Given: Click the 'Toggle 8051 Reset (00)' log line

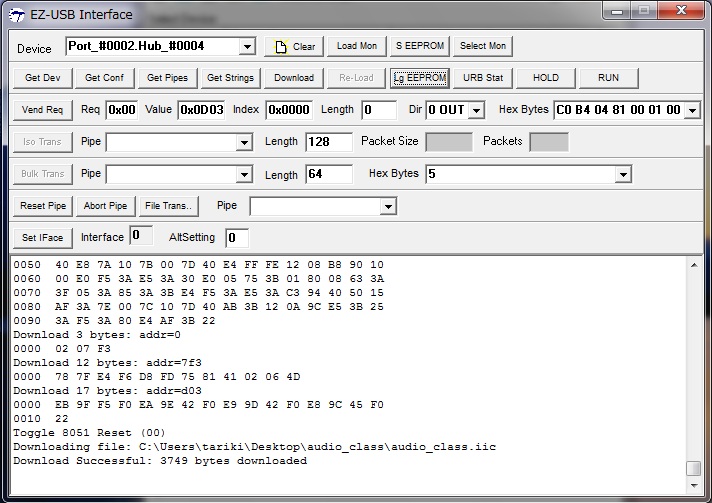Looking at the screenshot, I should click(89, 433).
